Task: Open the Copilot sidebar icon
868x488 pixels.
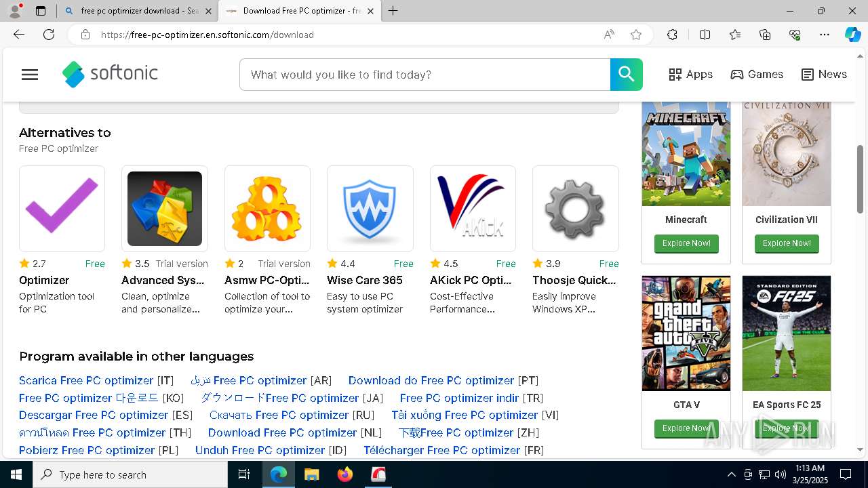Action: click(x=852, y=35)
